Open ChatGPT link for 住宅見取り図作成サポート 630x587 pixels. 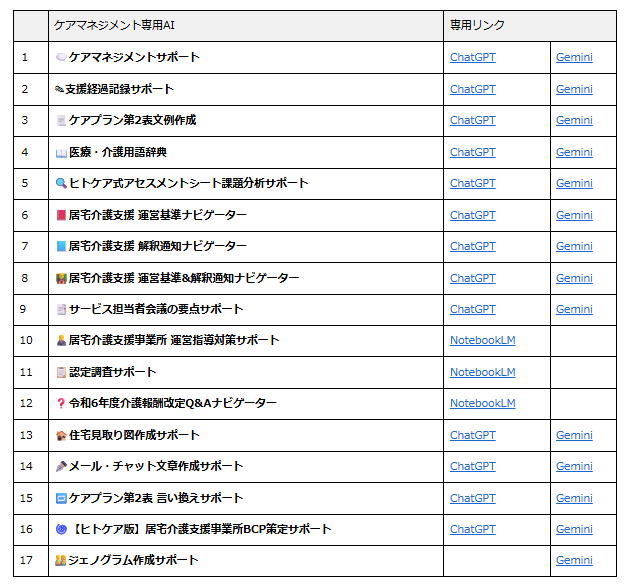point(472,436)
